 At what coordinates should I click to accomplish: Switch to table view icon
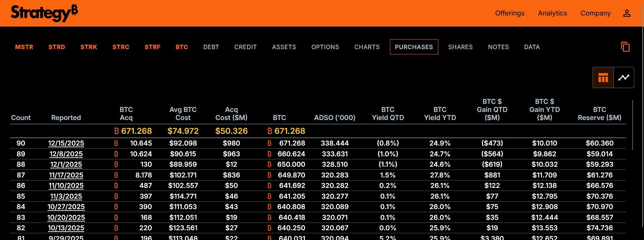(x=603, y=78)
